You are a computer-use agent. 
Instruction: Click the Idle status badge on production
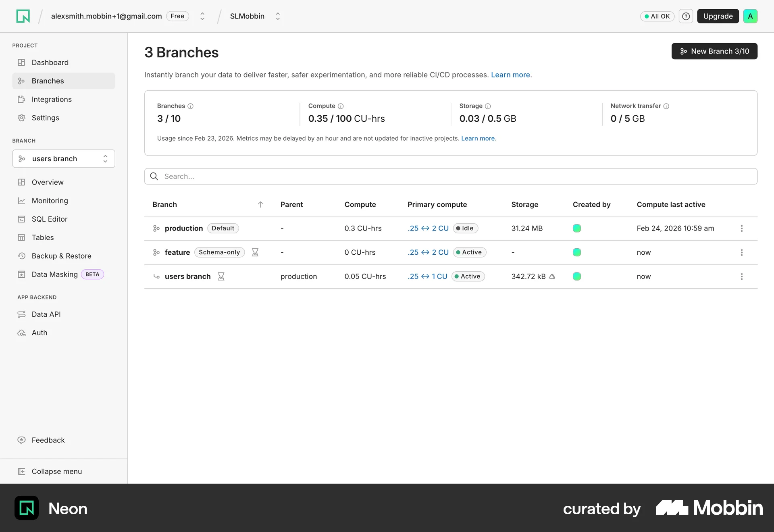click(x=466, y=229)
